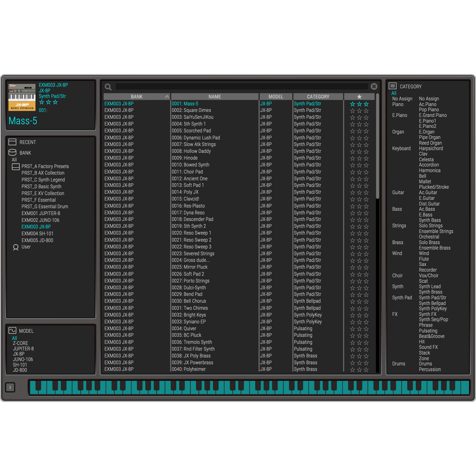Filter by the Drums main category

coord(399,364)
